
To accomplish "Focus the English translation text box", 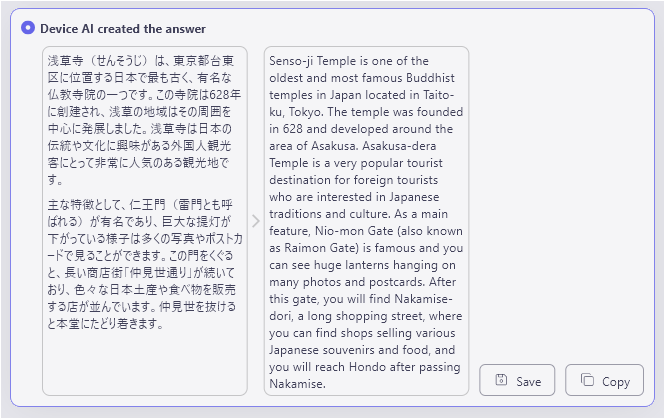I will click(366, 220).
